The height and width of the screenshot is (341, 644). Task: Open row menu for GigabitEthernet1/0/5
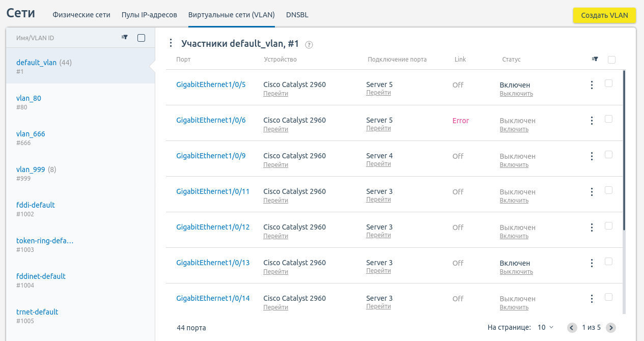click(592, 85)
